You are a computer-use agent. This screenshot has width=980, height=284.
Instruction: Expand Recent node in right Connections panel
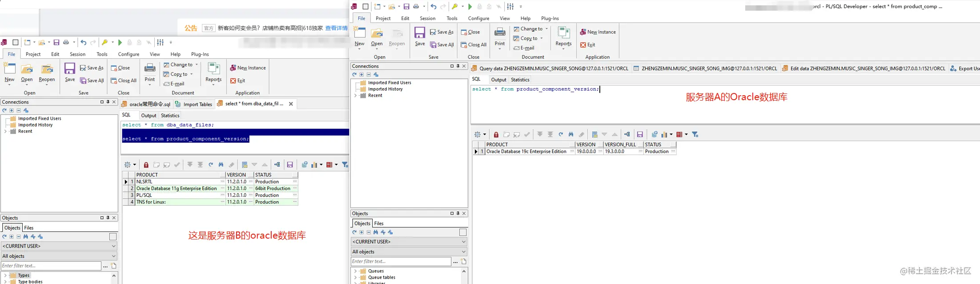[x=355, y=96]
